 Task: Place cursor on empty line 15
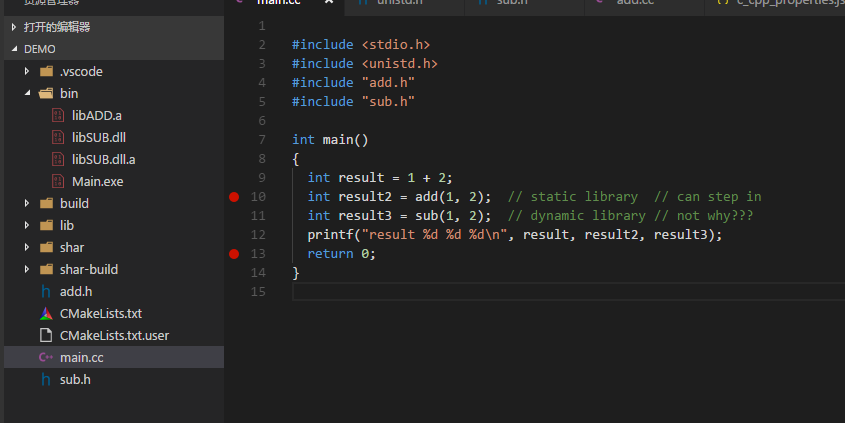[569, 292]
